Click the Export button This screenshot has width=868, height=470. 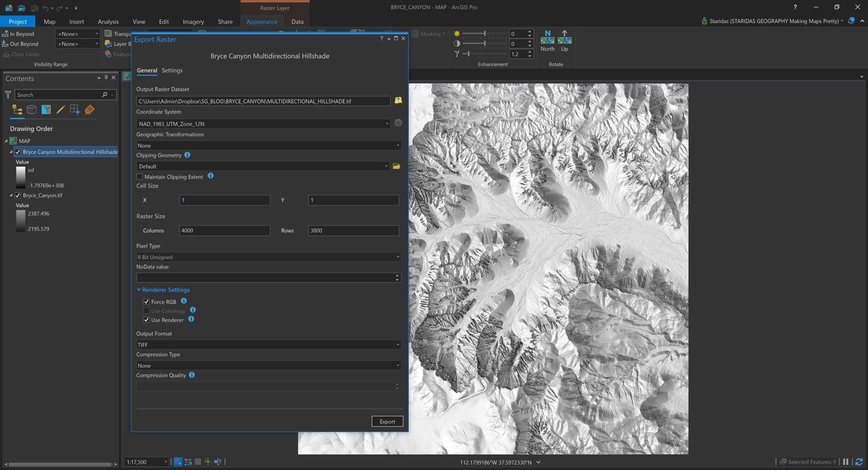387,421
